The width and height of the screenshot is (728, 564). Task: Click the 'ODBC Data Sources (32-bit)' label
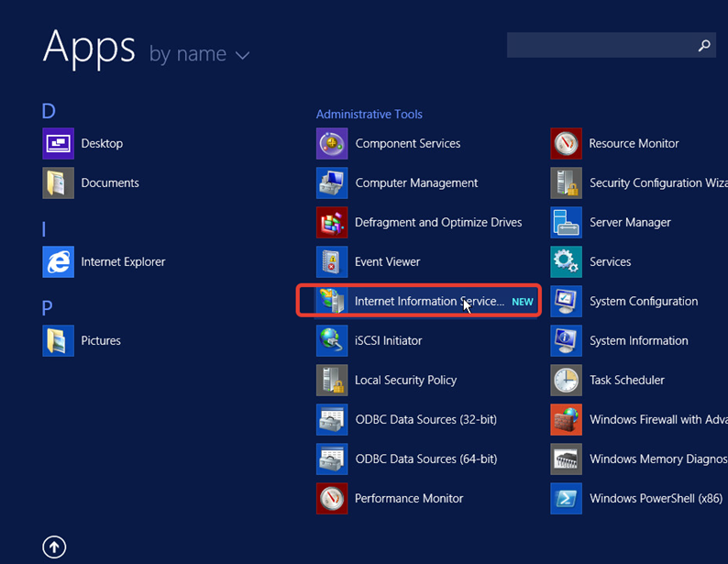point(425,420)
